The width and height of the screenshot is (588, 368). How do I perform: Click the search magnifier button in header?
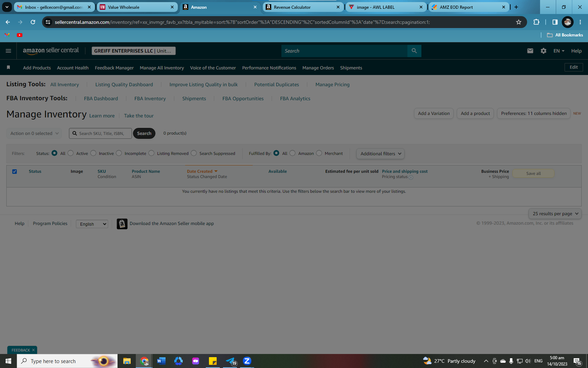(x=414, y=51)
